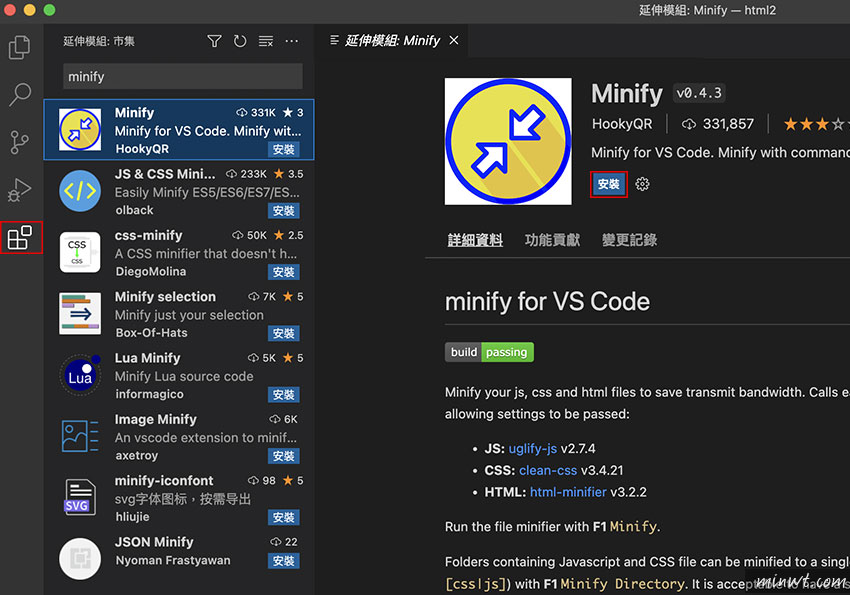Clear extension search results icon
The width and height of the screenshot is (850, 595).
point(266,41)
